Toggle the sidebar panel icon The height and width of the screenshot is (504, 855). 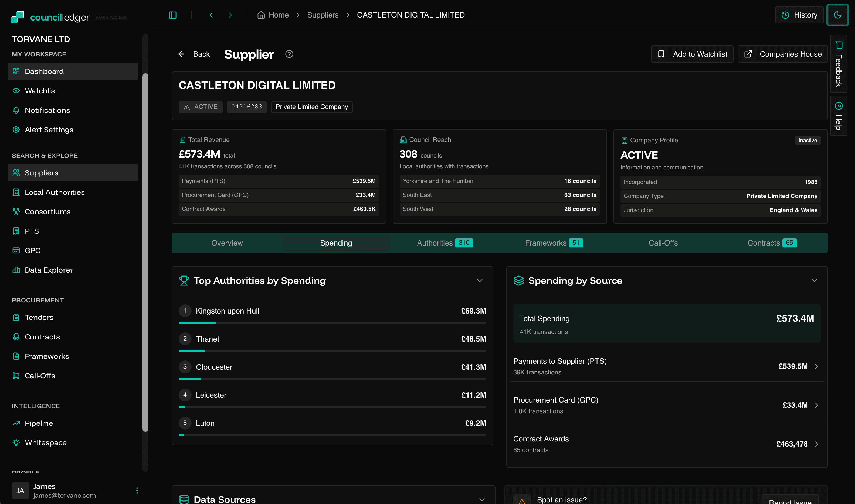pyautogui.click(x=172, y=15)
